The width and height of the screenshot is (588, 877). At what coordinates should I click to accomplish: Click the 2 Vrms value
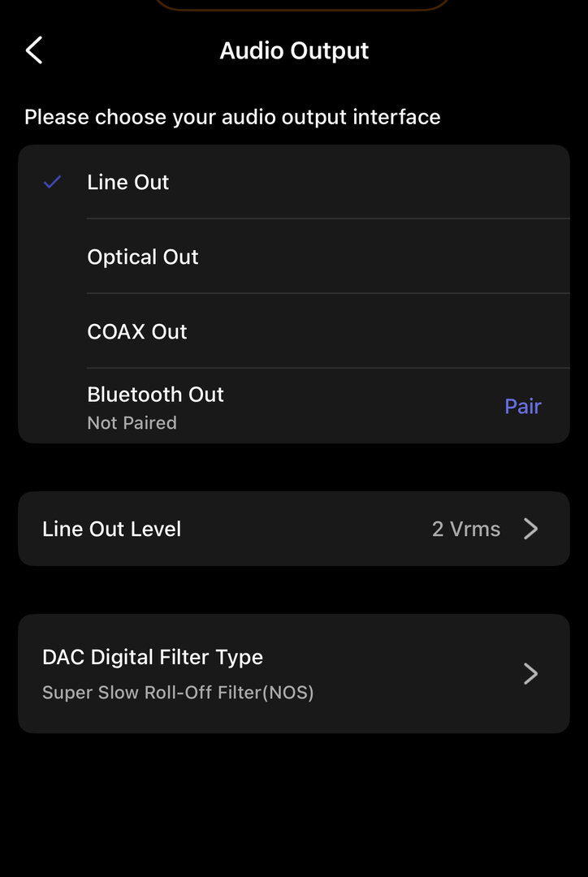coord(465,529)
